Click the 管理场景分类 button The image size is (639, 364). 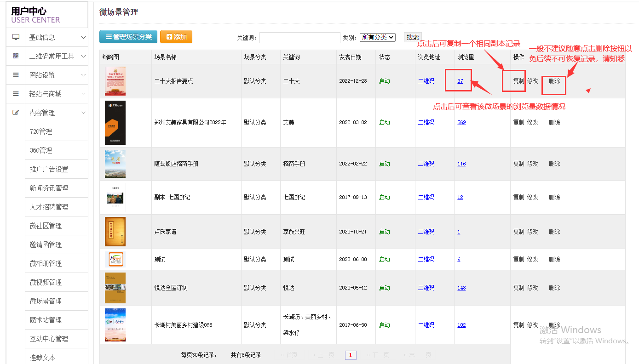pos(128,37)
